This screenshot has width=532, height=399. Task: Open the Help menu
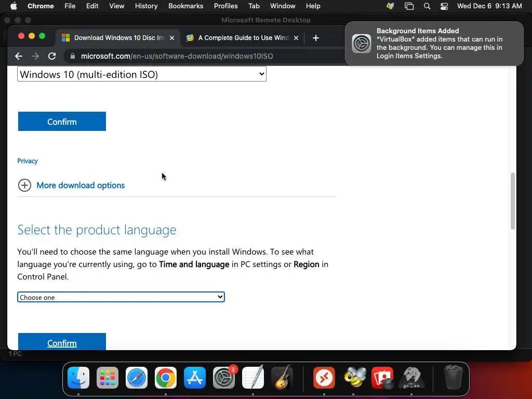click(313, 6)
